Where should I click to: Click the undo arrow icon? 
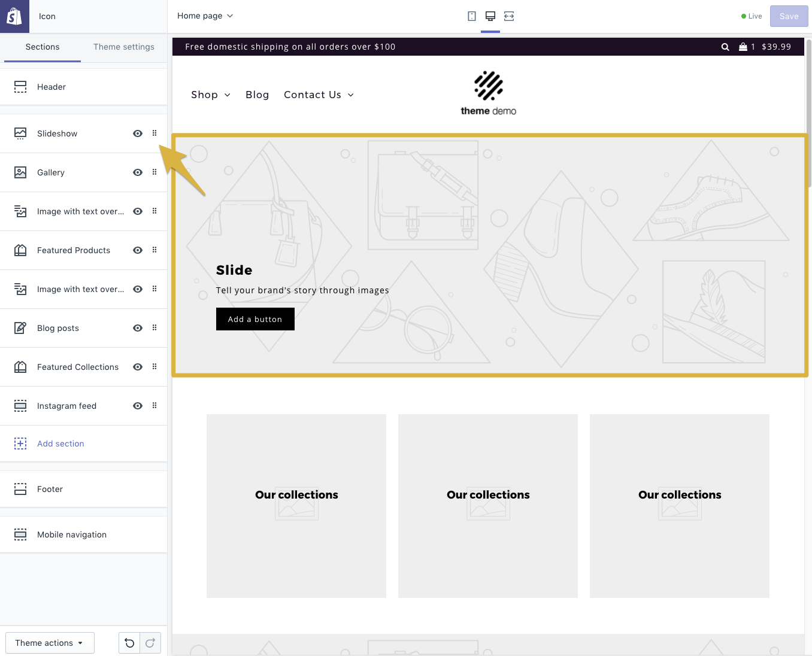point(129,643)
